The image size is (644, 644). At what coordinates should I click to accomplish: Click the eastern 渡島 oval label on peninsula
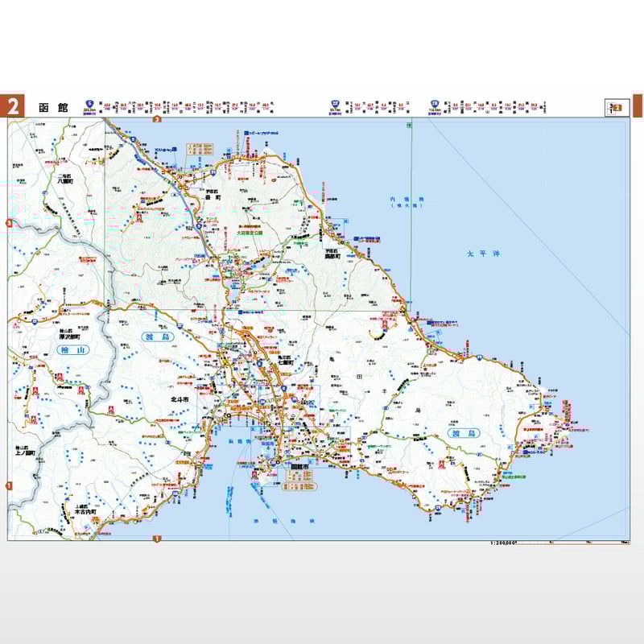click(464, 433)
